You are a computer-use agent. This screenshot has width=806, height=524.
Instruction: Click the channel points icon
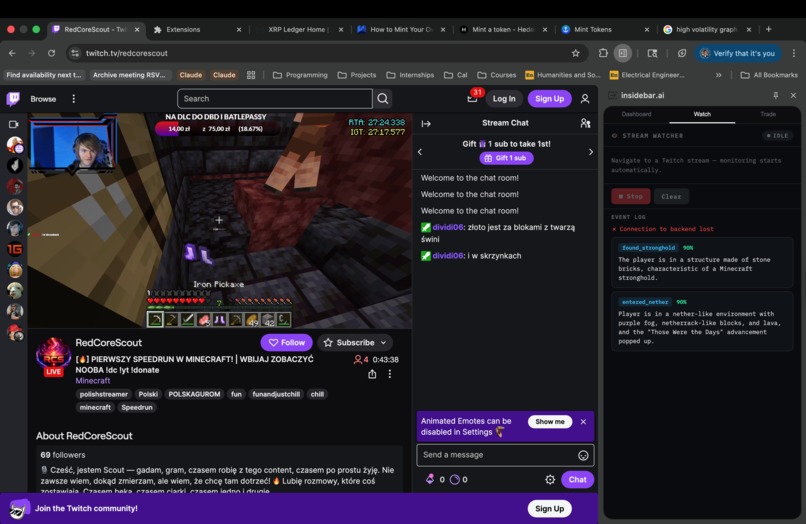(455, 479)
